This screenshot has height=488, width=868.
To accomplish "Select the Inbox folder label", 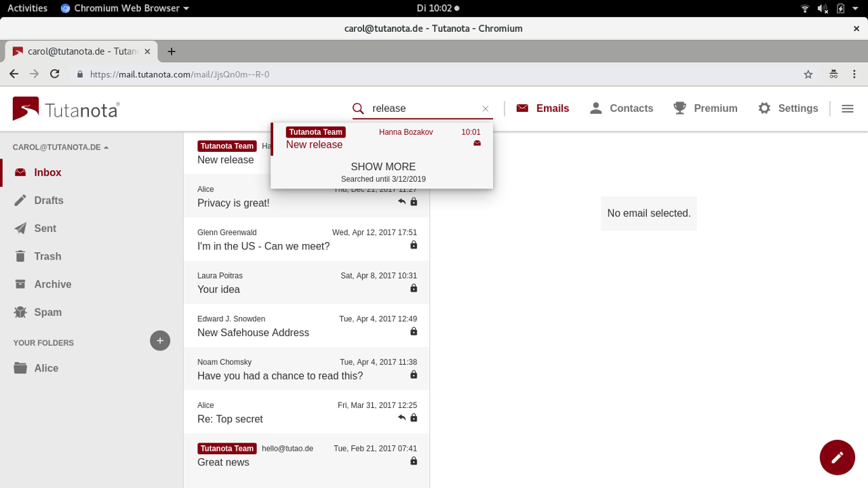I will tap(48, 173).
